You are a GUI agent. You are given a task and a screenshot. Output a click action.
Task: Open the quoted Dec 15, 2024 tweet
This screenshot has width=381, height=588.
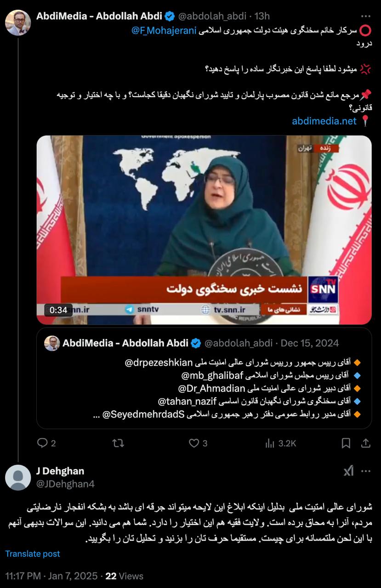pyautogui.click(x=204, y=378)
